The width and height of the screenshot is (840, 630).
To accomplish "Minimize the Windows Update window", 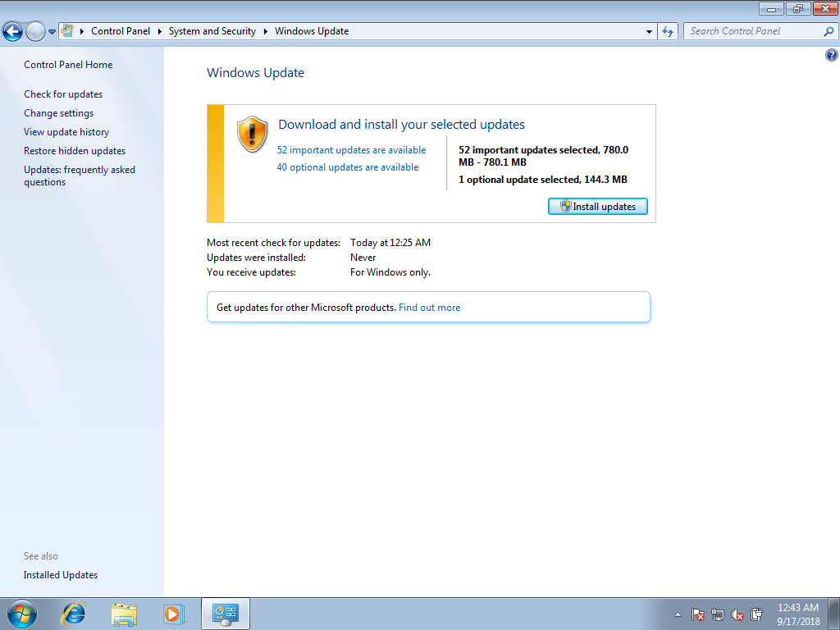I will tap(771, 8).
